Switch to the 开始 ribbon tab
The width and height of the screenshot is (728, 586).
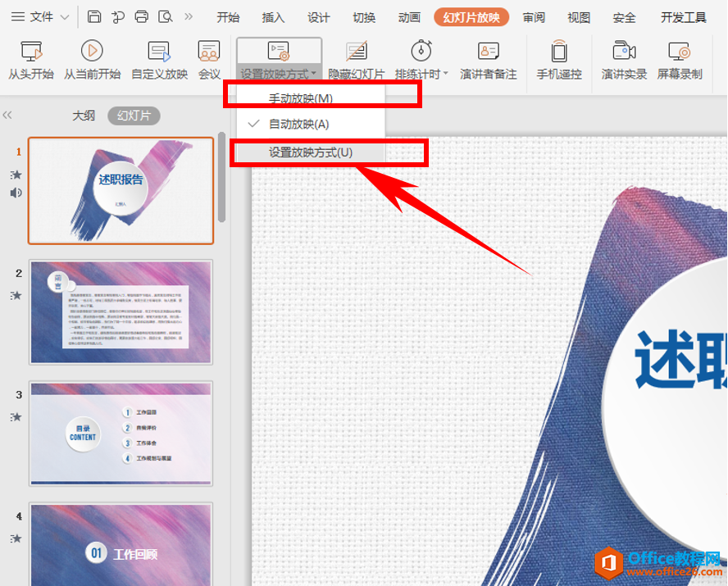click(x=228, y=18)
